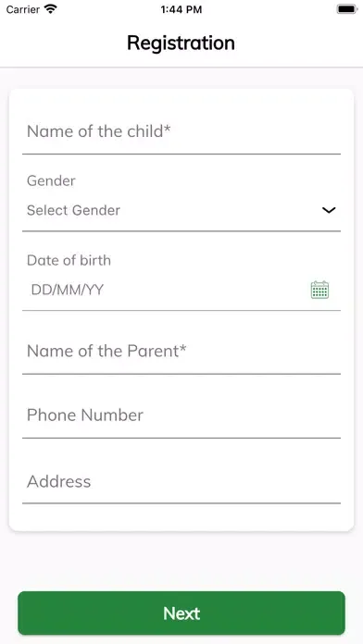Tap the Address input field
Image resolution: width=363 pixels, height=644 pixels.
click(181, 481)
